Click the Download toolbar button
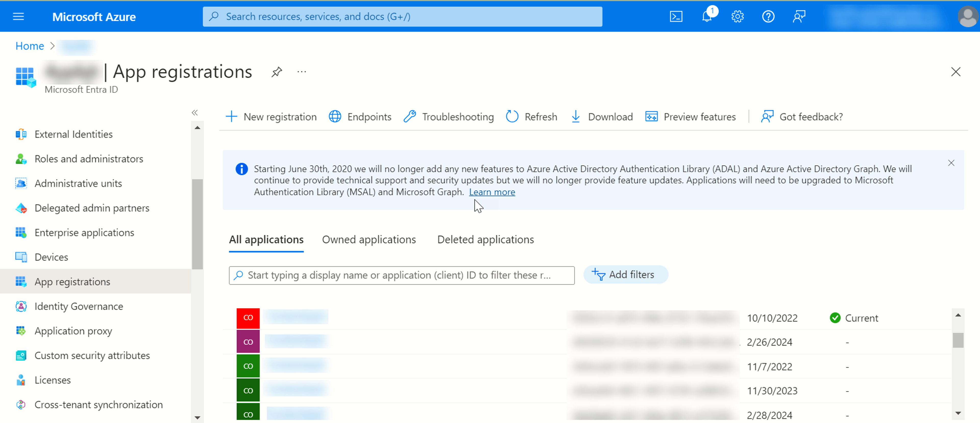 [602, 116]
